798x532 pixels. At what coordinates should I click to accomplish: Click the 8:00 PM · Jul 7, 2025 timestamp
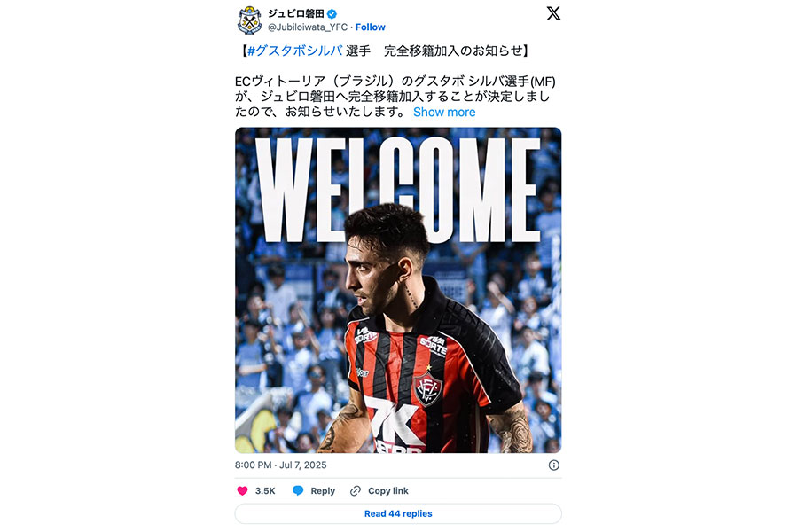click(280, 465)
